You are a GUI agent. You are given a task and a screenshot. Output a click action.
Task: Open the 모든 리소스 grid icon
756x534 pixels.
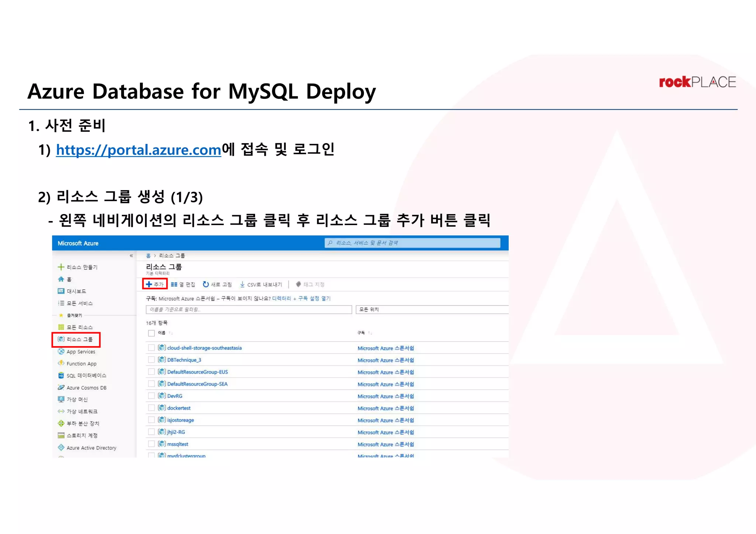point(61,327)
